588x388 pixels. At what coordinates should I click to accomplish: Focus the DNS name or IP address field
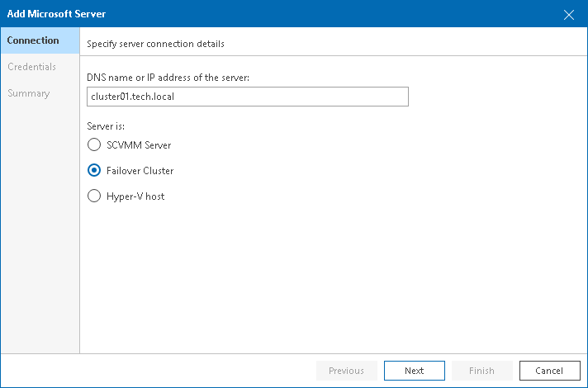click(x=248, y=97)
